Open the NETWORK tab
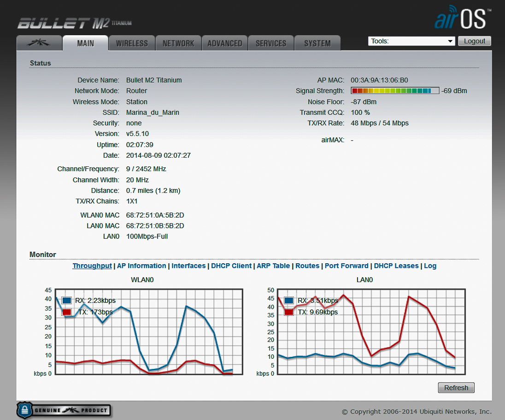 [178, 43]
